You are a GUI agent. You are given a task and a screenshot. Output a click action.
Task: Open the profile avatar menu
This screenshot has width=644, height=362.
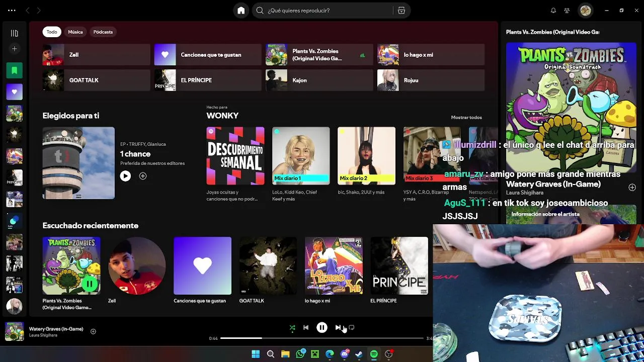[x=585, y=11]
